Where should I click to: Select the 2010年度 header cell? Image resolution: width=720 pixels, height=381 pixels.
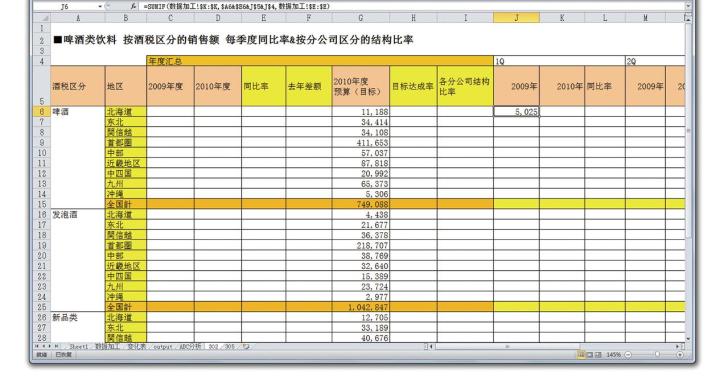point(218,86)
